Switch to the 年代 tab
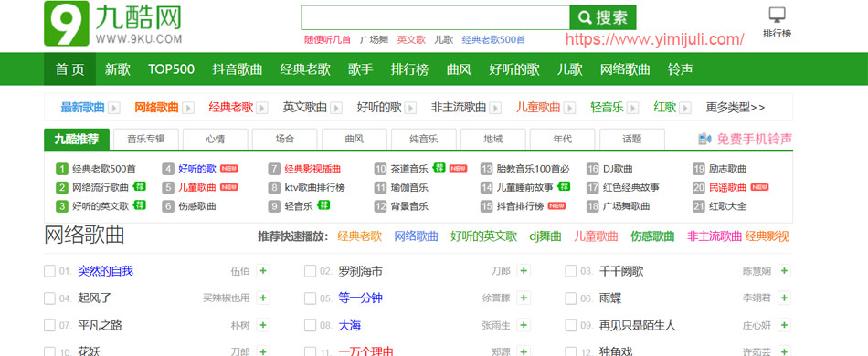The height and width of the screenshot is (356, 868). tap(563, 140)
